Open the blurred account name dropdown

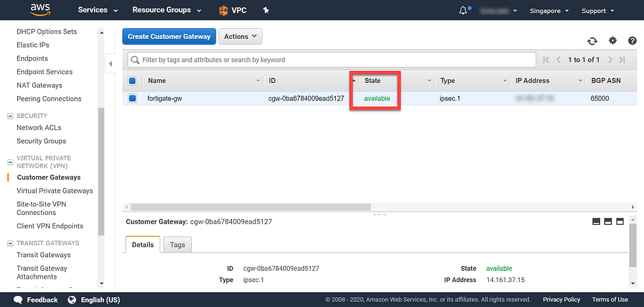point(499,11)
